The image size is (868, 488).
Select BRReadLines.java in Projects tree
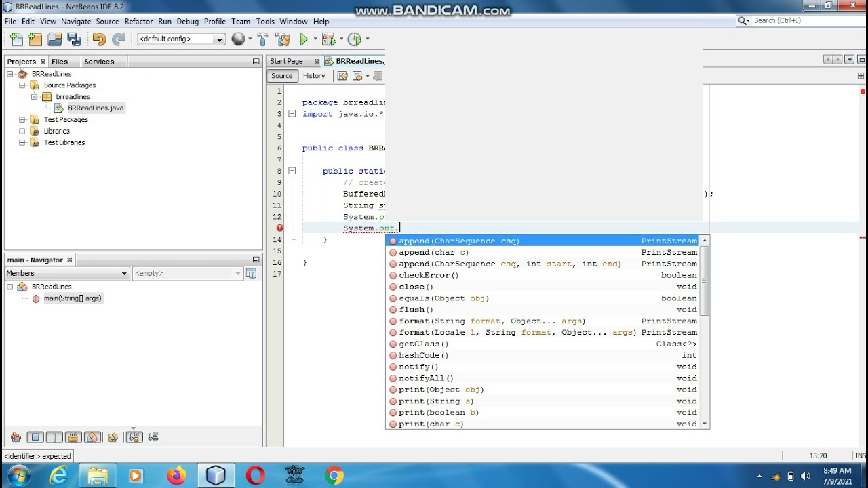click(96, 108)
